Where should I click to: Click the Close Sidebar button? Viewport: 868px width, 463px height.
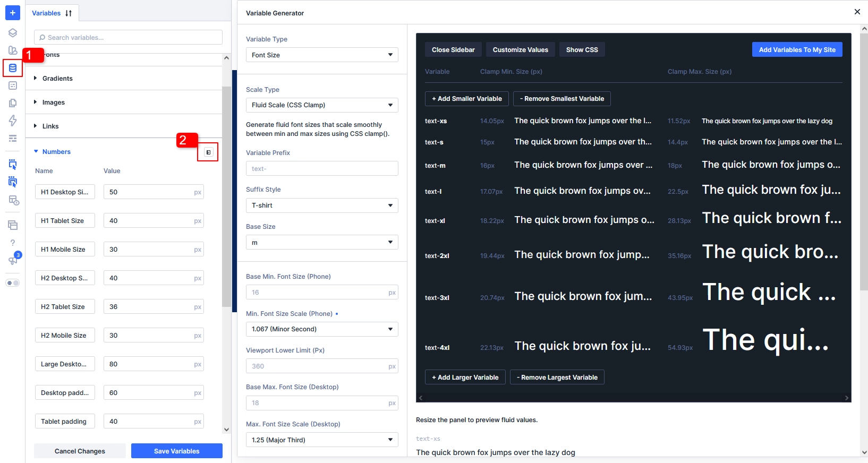click(x=453, y=50)
